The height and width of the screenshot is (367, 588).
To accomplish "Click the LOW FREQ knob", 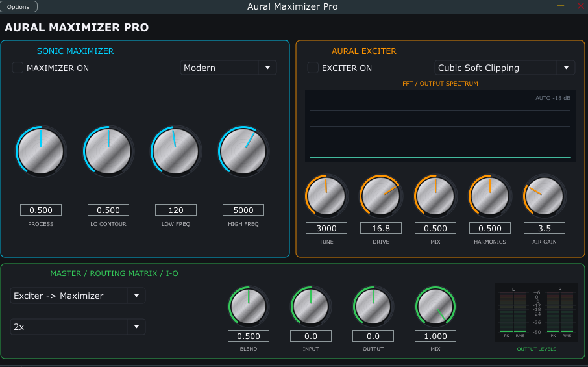I will click(x=176, y=151).
